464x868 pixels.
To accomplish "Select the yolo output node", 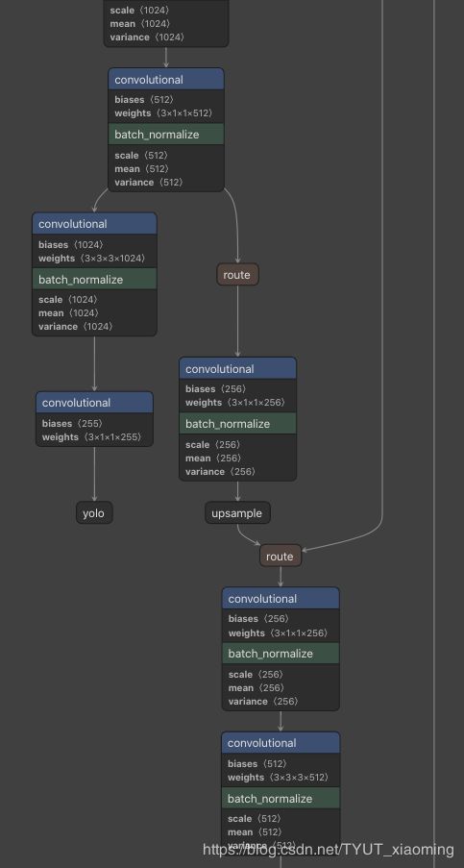I will click(x=94, y=513).
